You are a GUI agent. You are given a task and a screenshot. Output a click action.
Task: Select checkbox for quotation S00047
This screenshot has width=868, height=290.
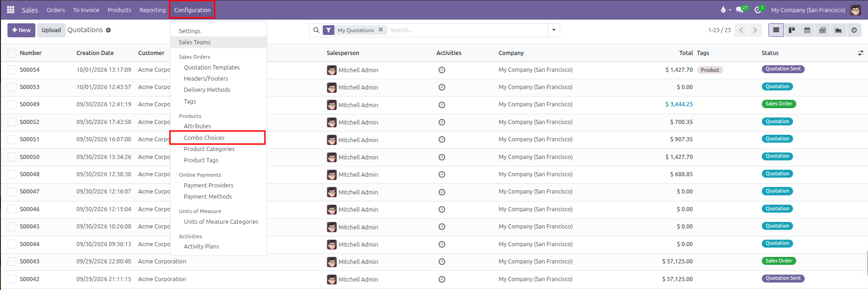(x=12, y=192)
